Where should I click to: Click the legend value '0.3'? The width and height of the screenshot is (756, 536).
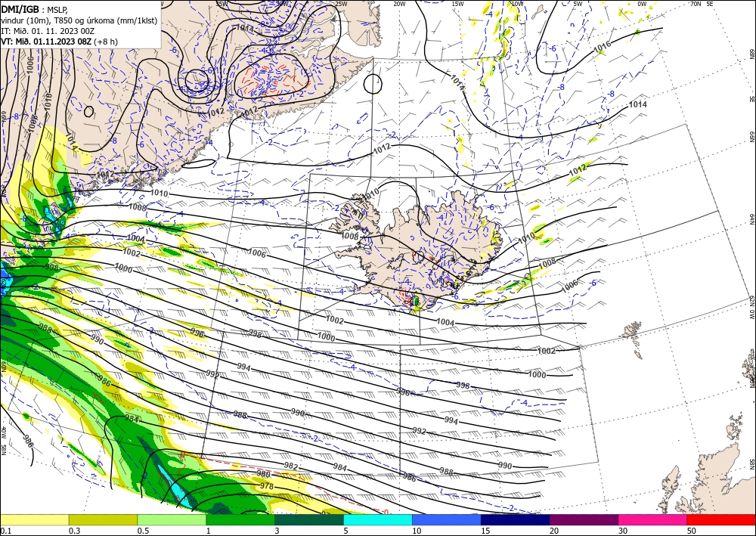click(x=74, y=531)
